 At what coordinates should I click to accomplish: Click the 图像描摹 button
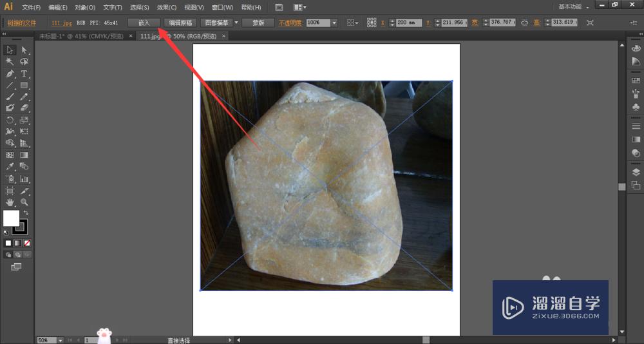[217, 23]
